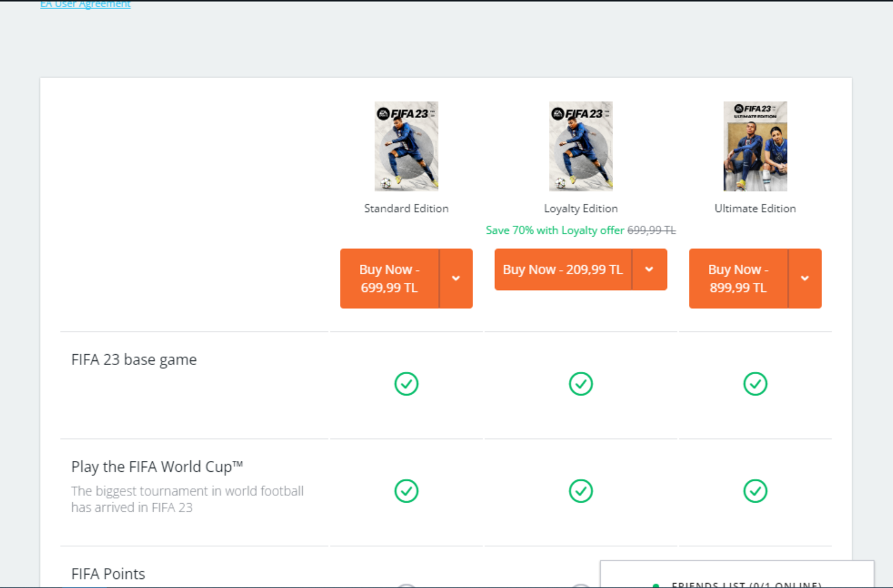Click the biggest tournament description text
Screen dimensions: 893x588
(x=187, y=499)
